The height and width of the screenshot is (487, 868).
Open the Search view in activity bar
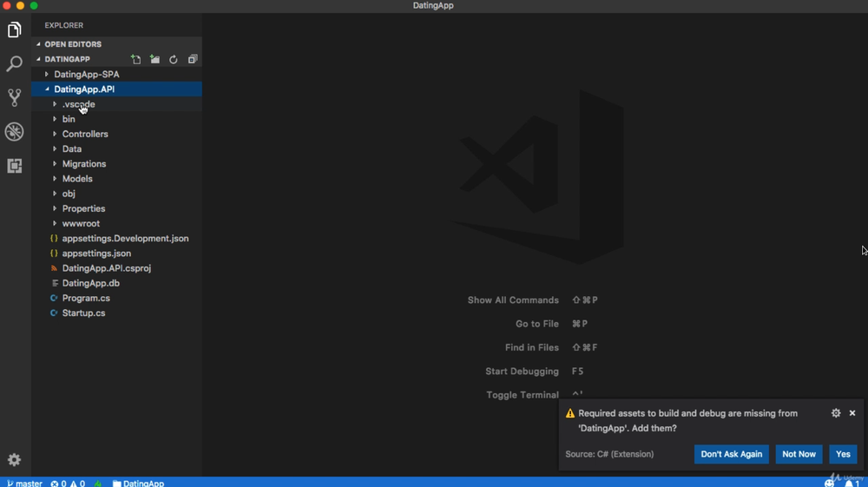(x=15, y=63)
